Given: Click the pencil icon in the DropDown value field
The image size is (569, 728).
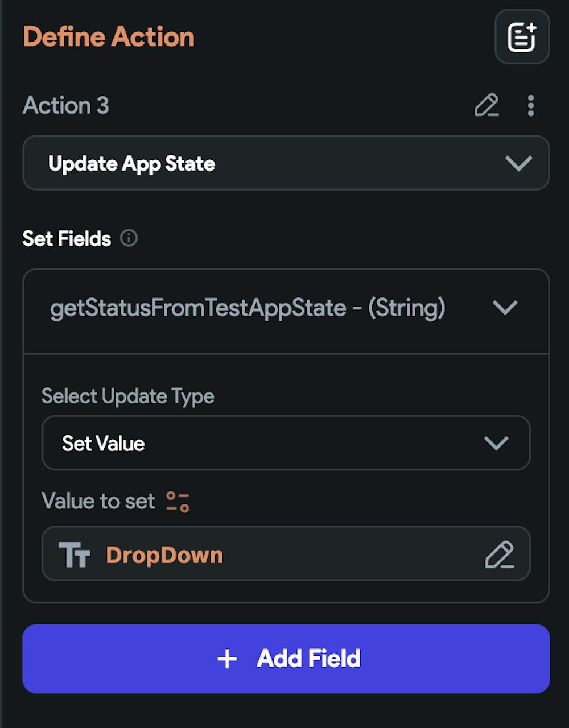Looking at the screenshot, I should click(499, 555).
